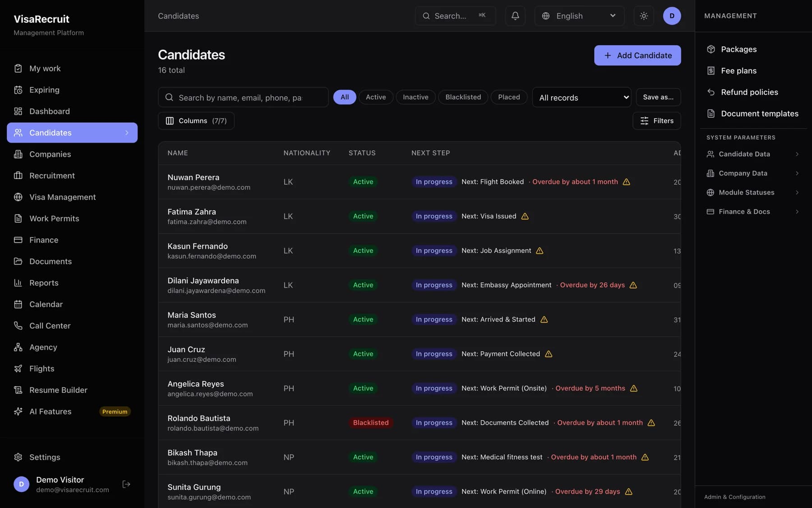812x508 pixels.
Task: Open the Expiring page
Action: 72,90
